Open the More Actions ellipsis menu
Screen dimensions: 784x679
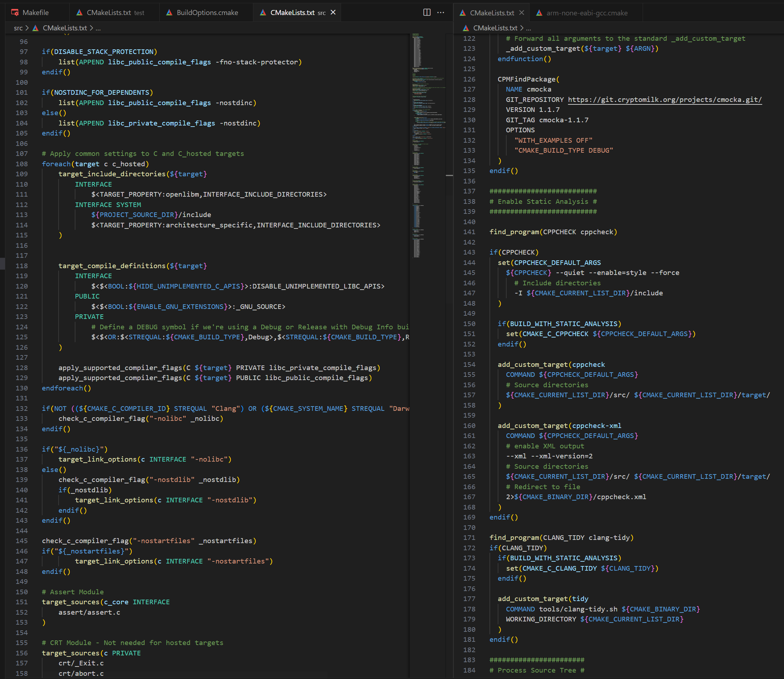pyautogui.click(x=440, y=13)
